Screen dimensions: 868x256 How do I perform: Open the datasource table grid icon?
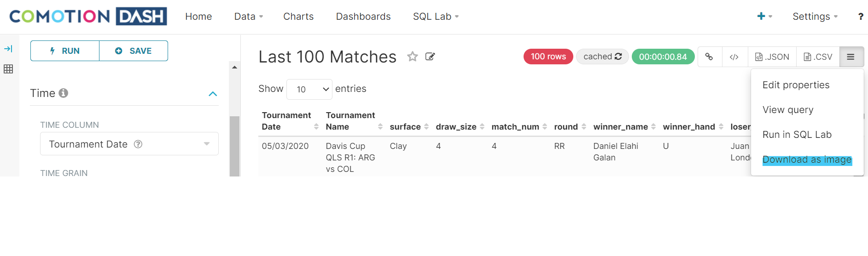coord(8,69)
